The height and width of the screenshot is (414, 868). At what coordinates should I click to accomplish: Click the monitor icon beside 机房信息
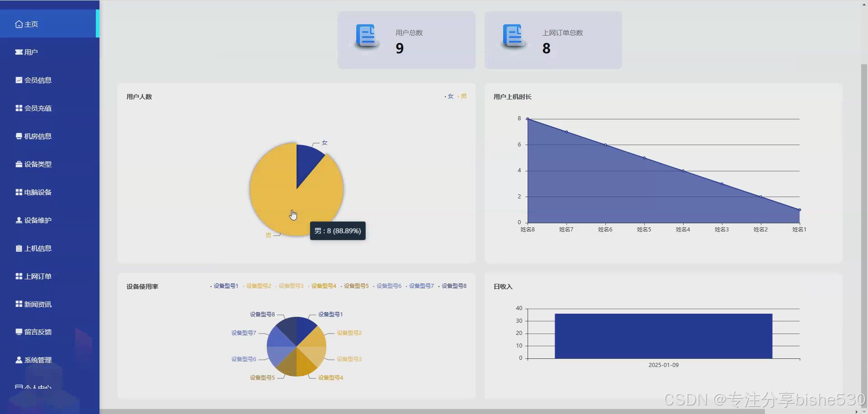[19, 136]
